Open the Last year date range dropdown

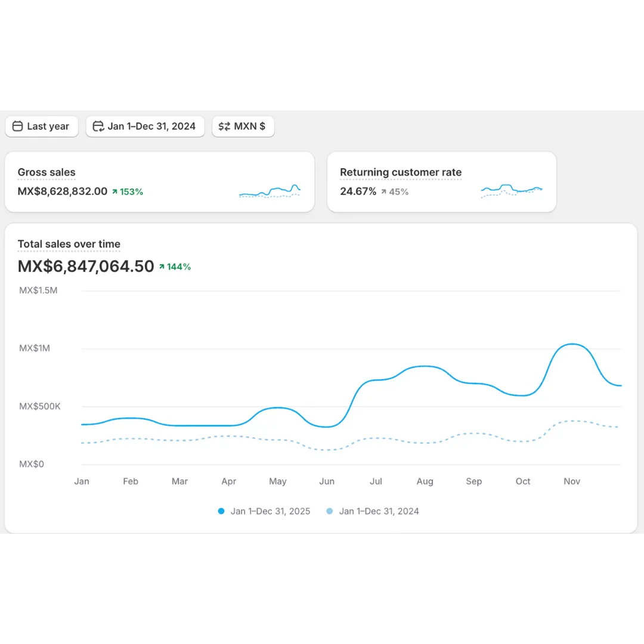[42, 126]
